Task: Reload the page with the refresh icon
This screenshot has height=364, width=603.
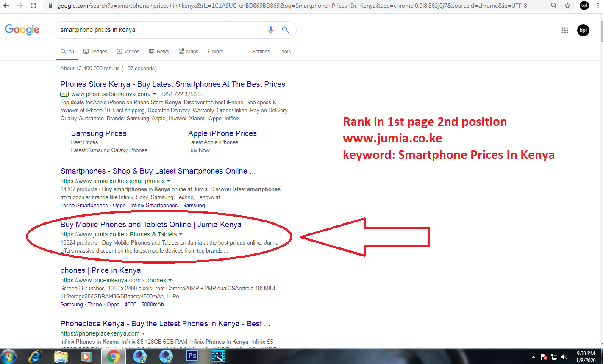Action: tap(33, 6)
